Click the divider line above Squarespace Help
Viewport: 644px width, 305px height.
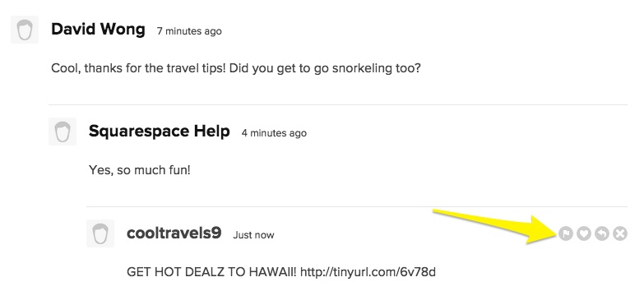337,104
